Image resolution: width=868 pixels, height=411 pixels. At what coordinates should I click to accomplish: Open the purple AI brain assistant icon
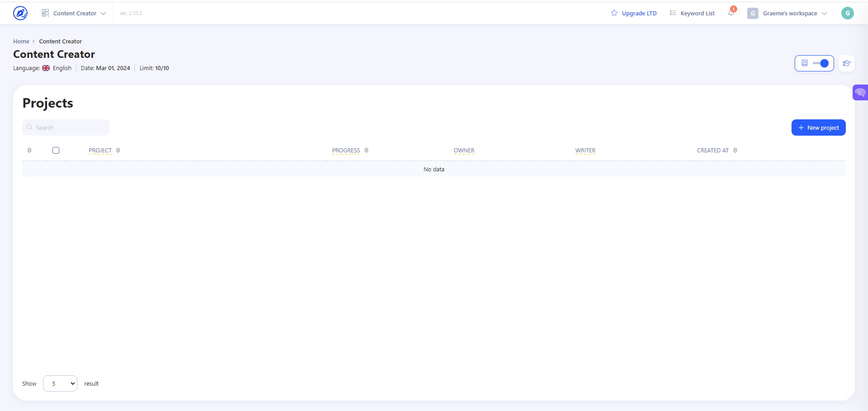[861, 92]
